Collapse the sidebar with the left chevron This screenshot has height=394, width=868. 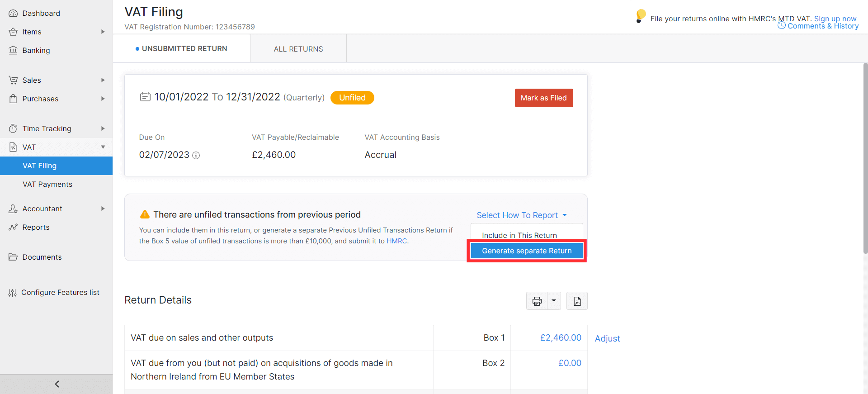[x=57, y=384]
